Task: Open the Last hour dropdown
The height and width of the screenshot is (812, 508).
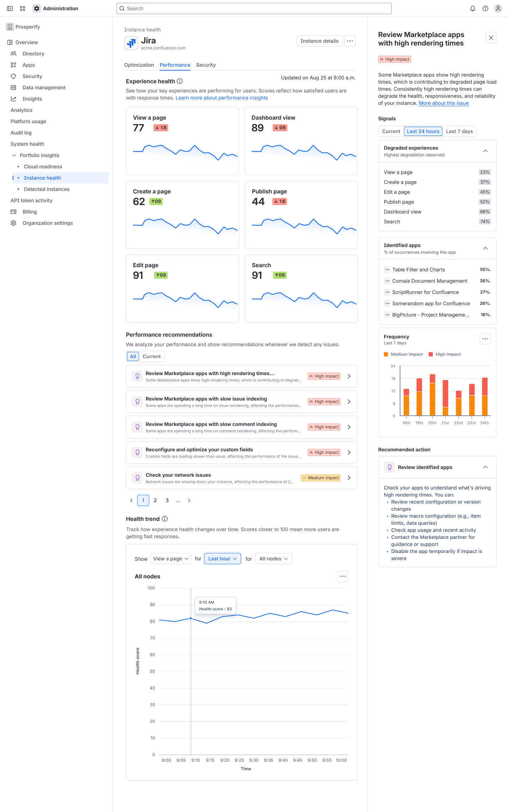Action: tap(223, 559)
